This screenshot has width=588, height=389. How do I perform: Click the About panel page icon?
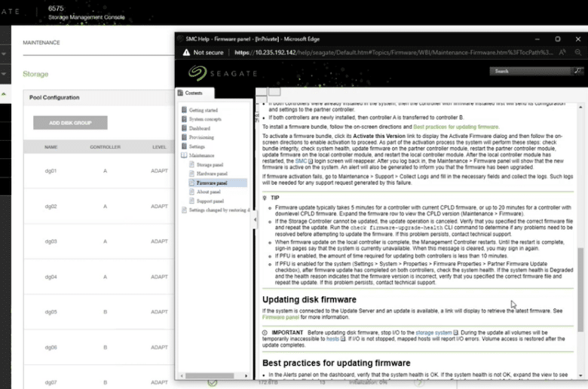coord(191,191)
